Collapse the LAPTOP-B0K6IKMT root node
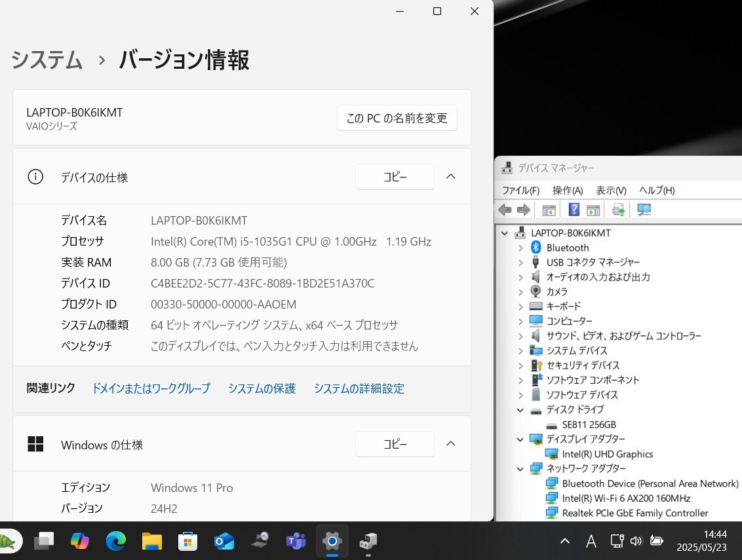 click(505, 233)
